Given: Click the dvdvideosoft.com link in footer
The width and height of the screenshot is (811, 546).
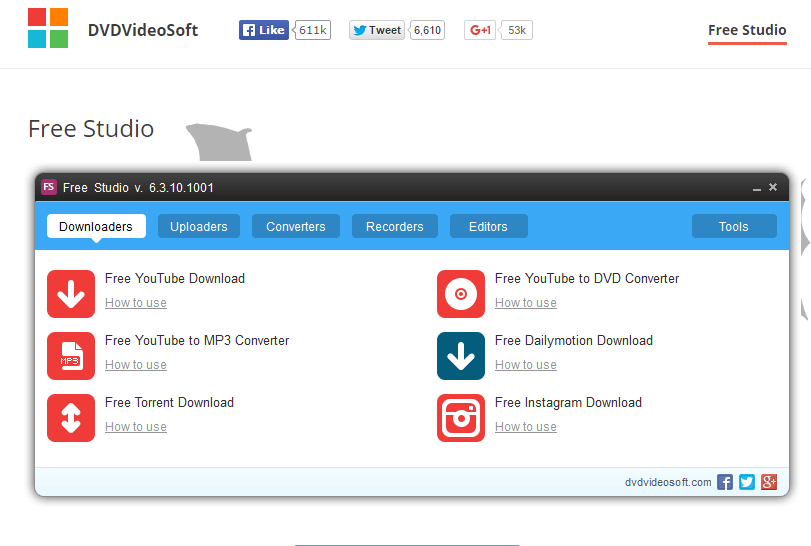Looking at the screenshot, I should click(668, 482).
